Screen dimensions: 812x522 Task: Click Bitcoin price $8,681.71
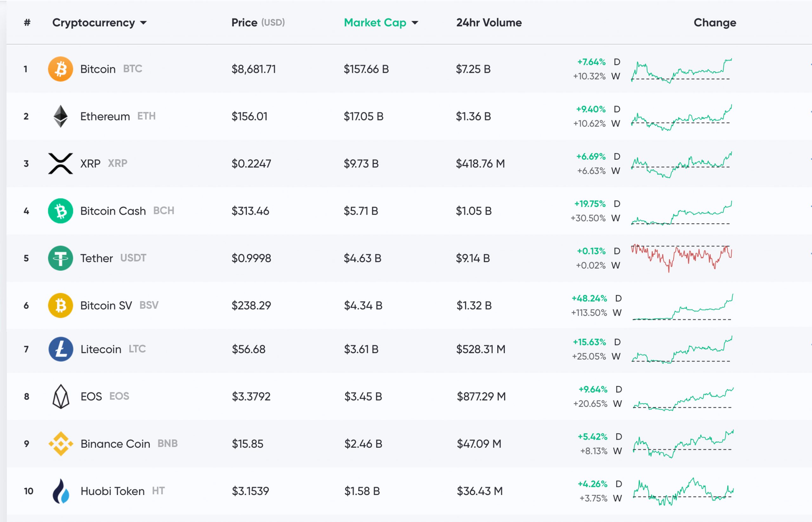(254, 69)
